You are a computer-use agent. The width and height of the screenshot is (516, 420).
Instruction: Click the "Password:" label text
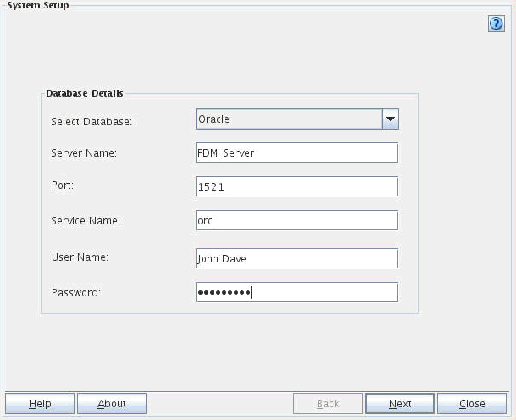pyautogui.click(x=76, y=292)
